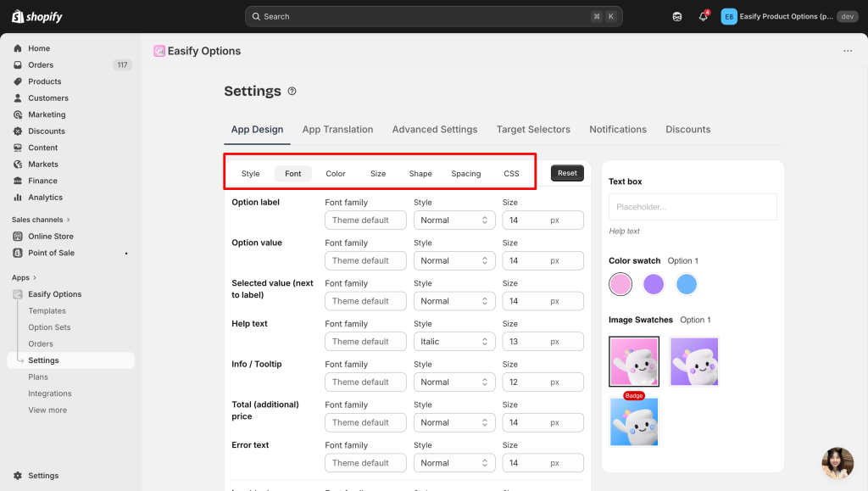Open the Help text Style dropdown showing Italic

(x=453, y=342)
